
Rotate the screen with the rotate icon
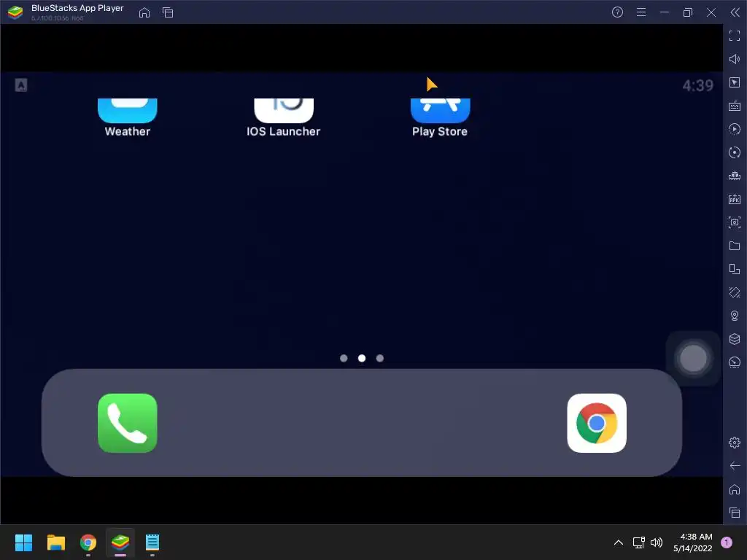pos(735,269)
